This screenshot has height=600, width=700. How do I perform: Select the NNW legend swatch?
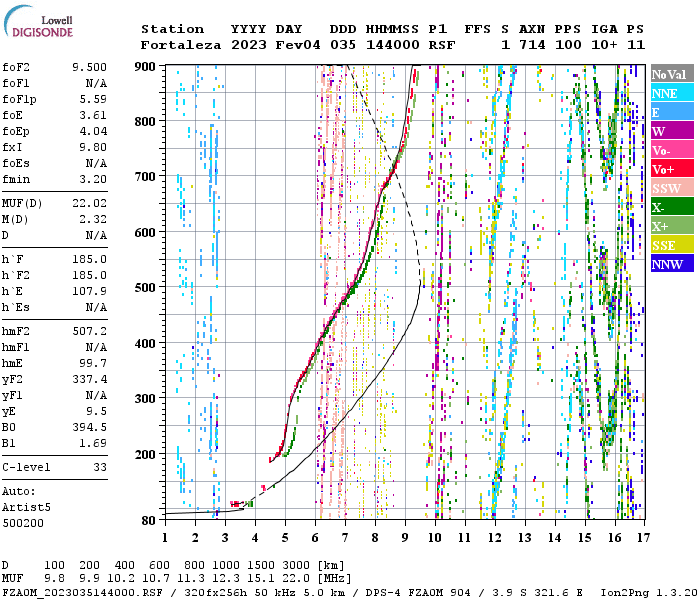672,263
